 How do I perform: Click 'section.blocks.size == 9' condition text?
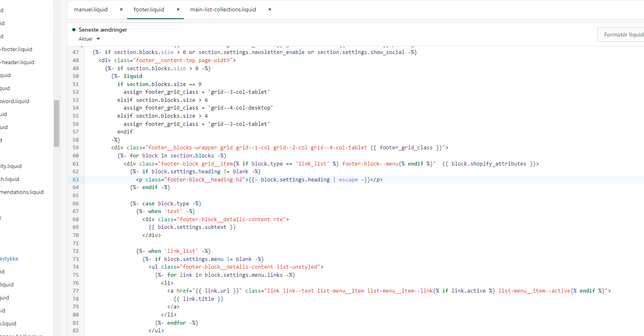pyautogui.click(x=164, y=84)
